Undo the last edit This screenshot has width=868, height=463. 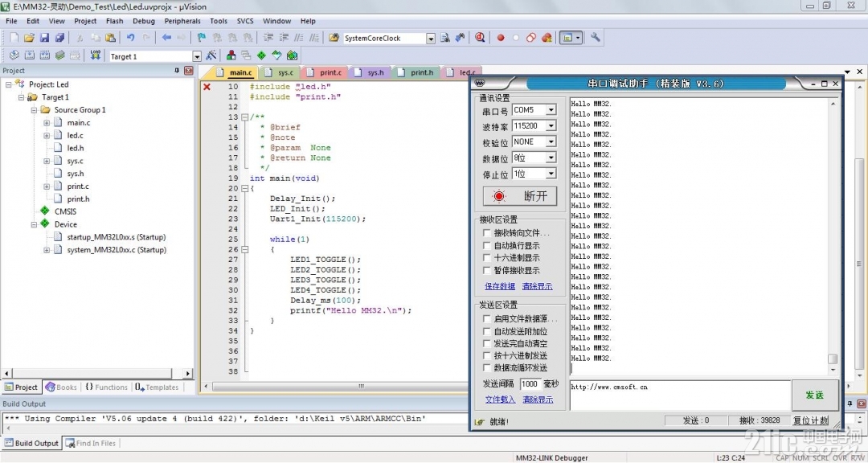(x=131, y=38)
